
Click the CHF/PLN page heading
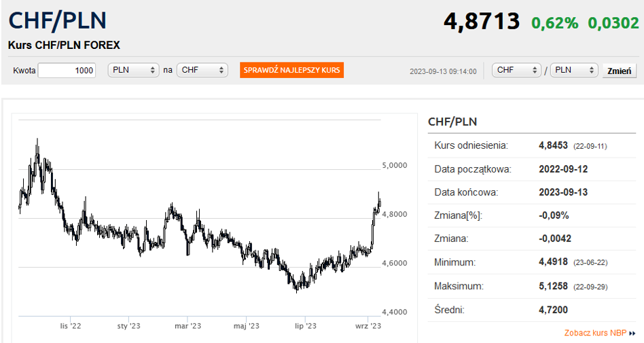58,20
